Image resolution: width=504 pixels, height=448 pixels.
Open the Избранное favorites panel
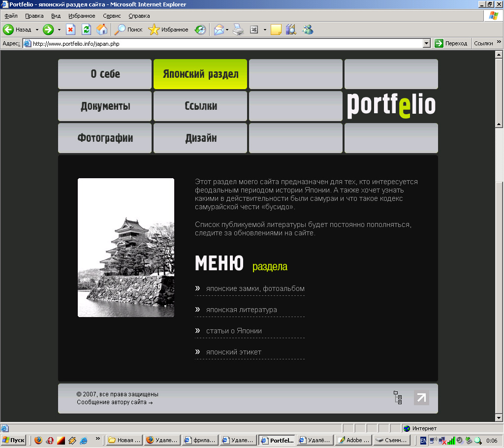(168, 30)
